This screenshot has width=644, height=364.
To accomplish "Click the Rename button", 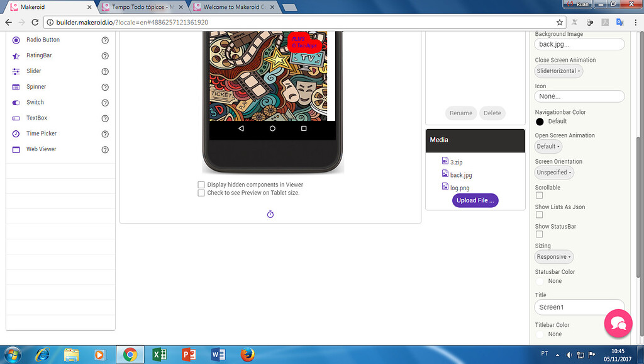I will [461, 113].
